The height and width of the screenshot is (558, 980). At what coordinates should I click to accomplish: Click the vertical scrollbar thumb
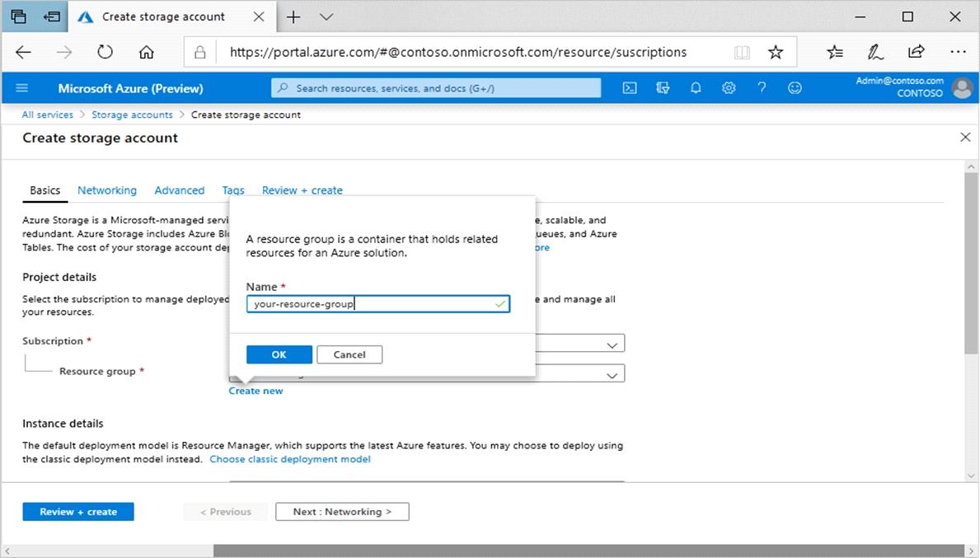[971, 264]
